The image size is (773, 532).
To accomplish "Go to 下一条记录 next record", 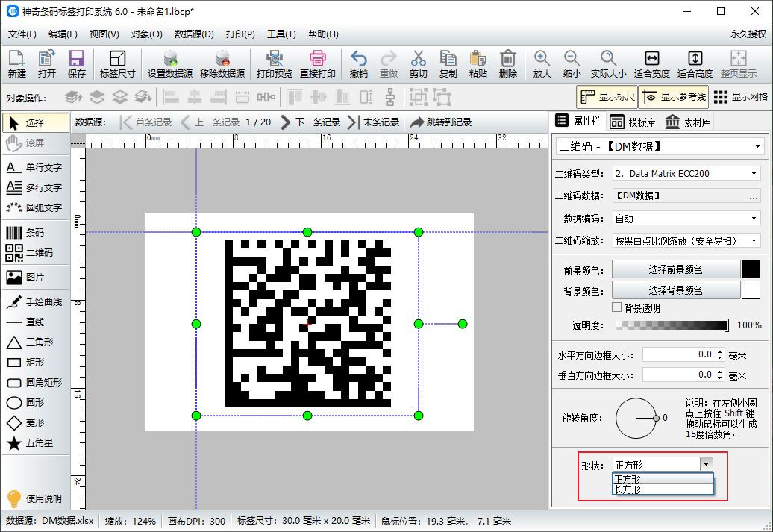I will coord(310,122).
